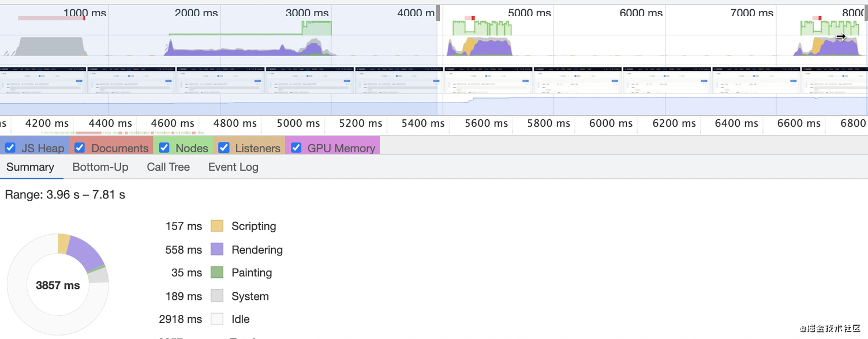Select the Rendering purple color swatch

(217, 249)
